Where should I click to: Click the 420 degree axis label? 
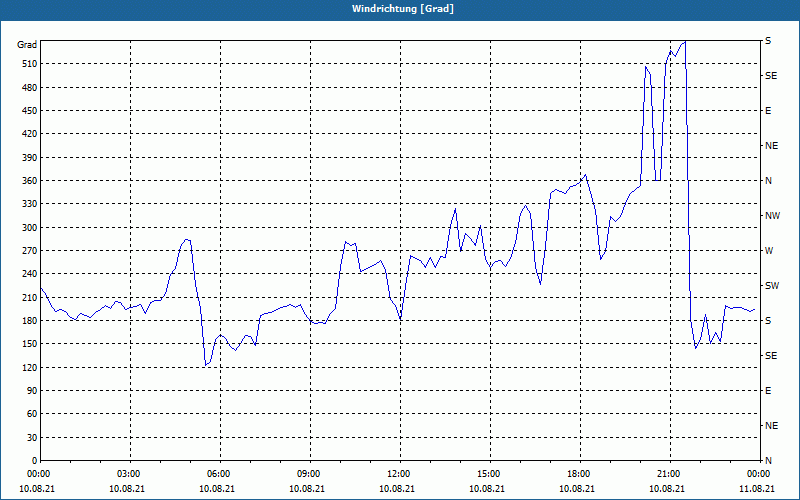click(30, 134)
